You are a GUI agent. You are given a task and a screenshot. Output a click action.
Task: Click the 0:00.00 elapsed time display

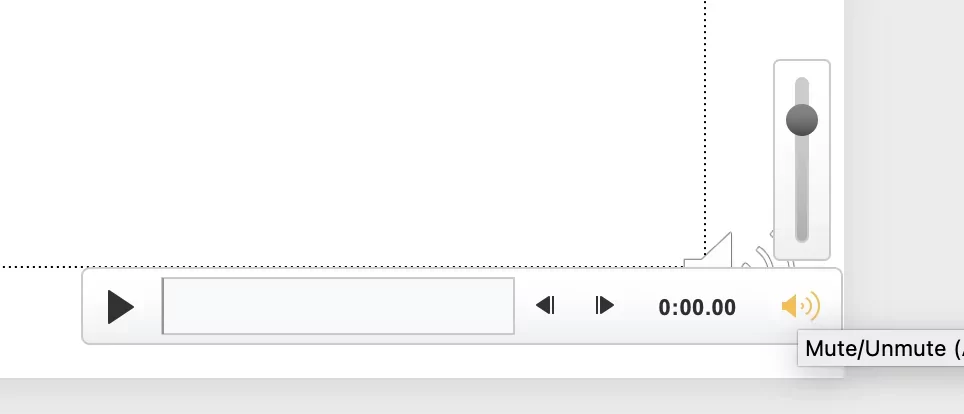tap(697, 307)
